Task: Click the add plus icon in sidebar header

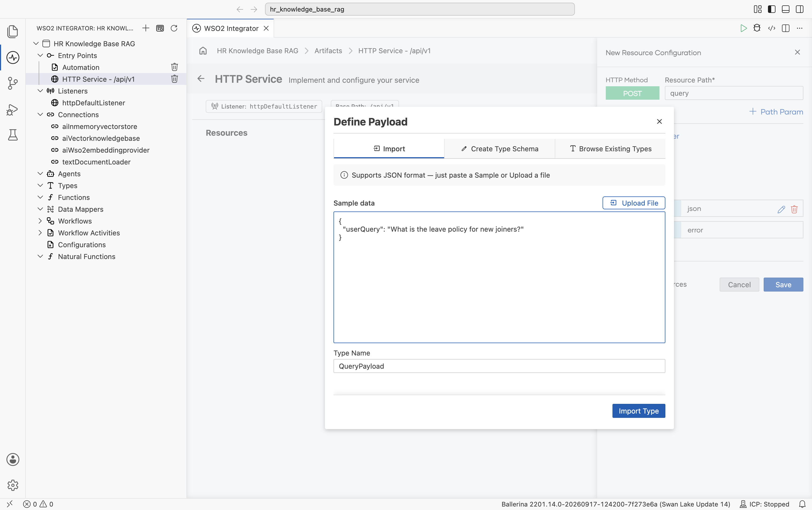Action: pyautogui.click(x=146, y=28)
